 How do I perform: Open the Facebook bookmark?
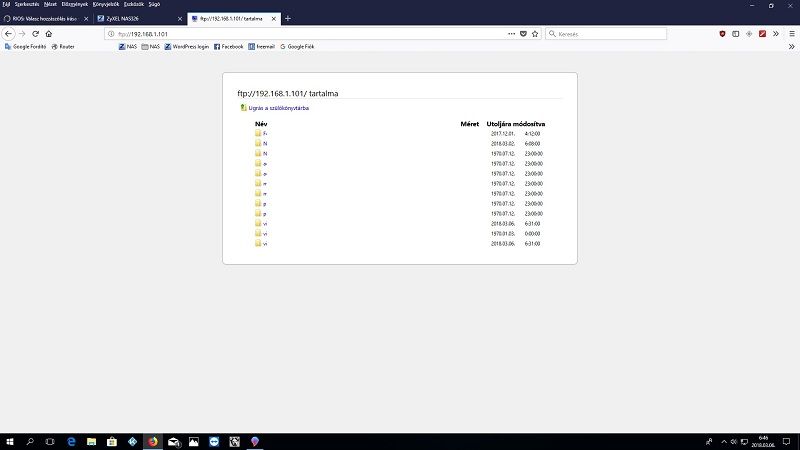coord(229,46)
